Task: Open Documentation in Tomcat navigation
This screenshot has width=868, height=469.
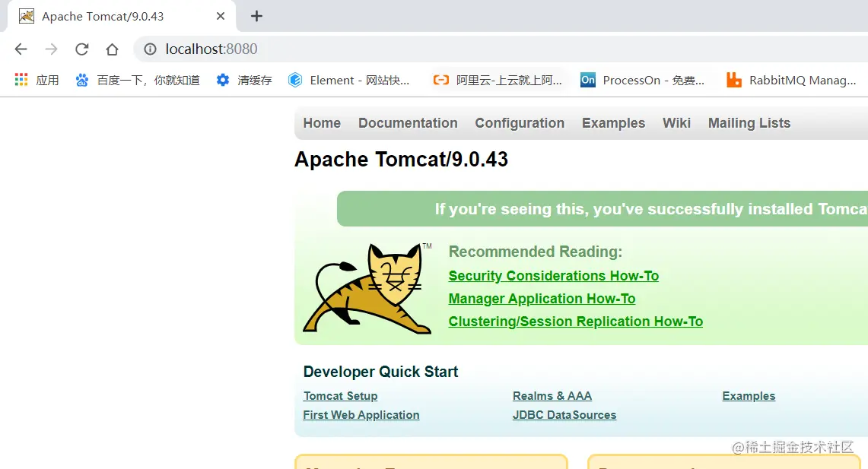Action: point(408,123)
